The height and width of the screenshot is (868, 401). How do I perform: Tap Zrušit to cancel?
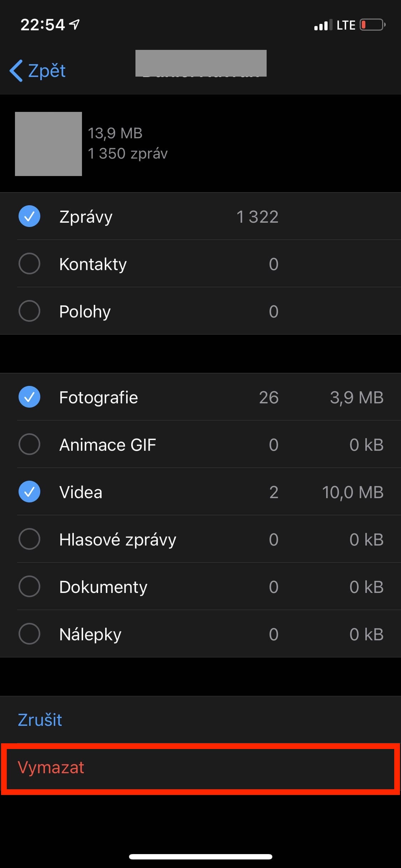[x=40, y=720]
